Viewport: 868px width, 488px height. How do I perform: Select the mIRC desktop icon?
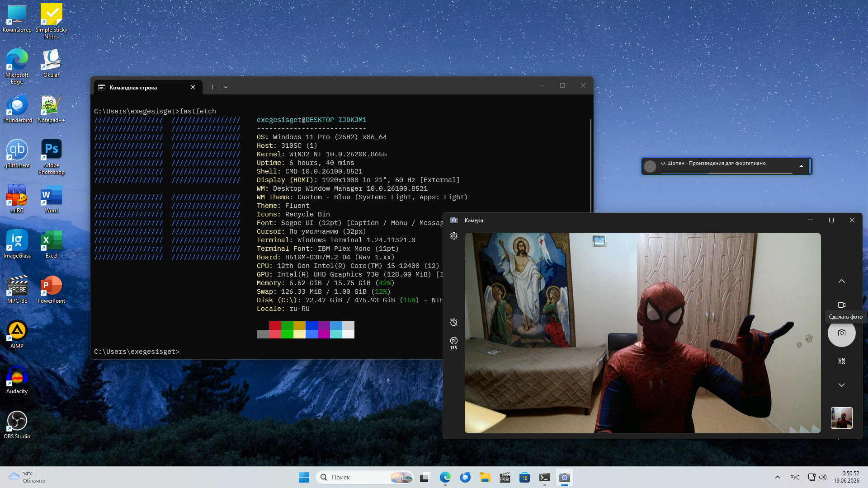[17, 199]
